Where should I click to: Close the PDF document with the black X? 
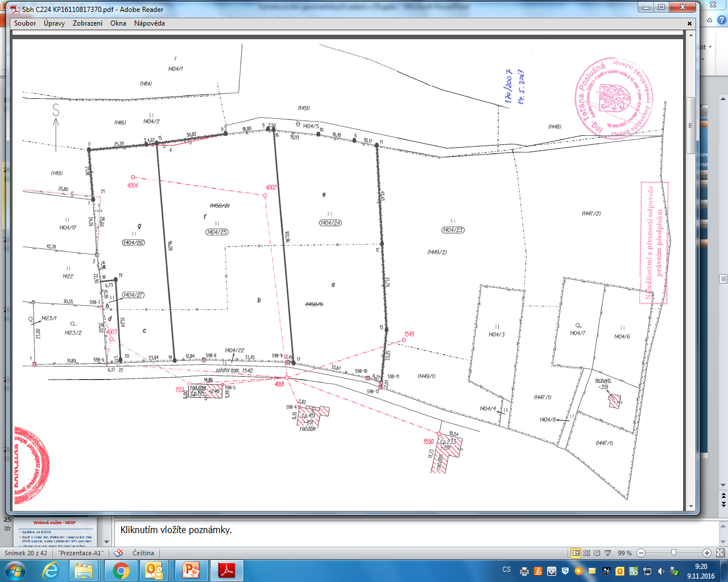[x=690, y=24]
